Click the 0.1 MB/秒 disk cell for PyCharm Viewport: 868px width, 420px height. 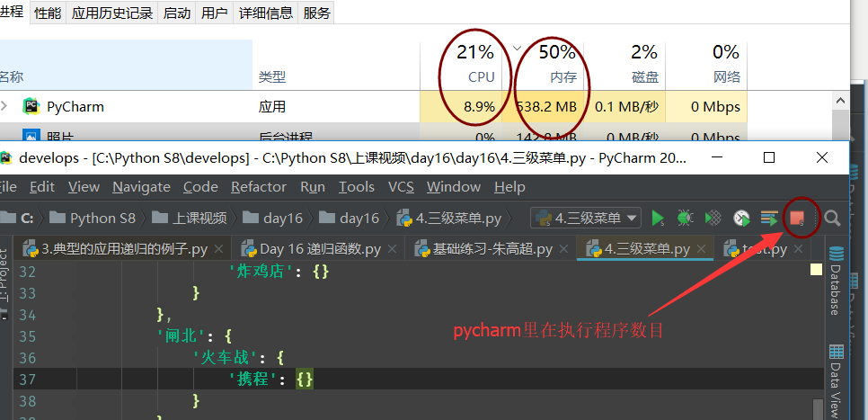tap(624, 106)
